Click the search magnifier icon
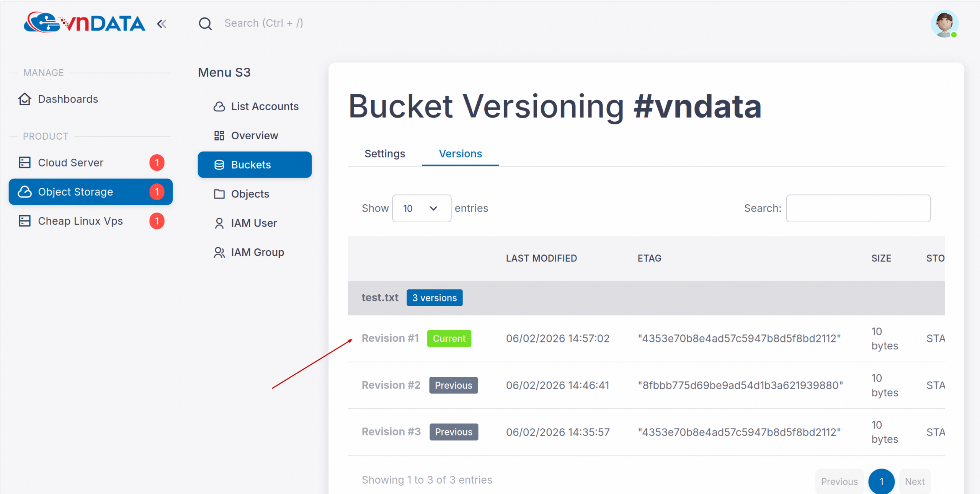The image size is (980, 494). [x=205, y=24]
